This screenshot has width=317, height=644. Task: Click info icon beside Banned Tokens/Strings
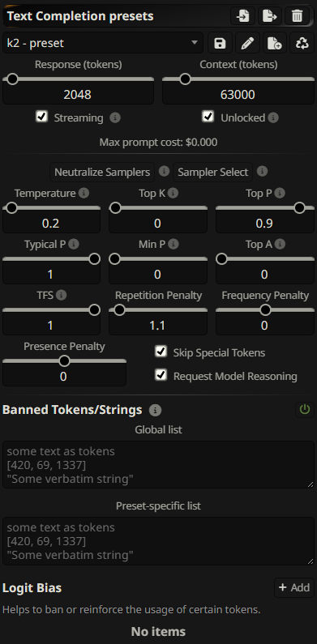pyautogui.click(x=156, y=410)
